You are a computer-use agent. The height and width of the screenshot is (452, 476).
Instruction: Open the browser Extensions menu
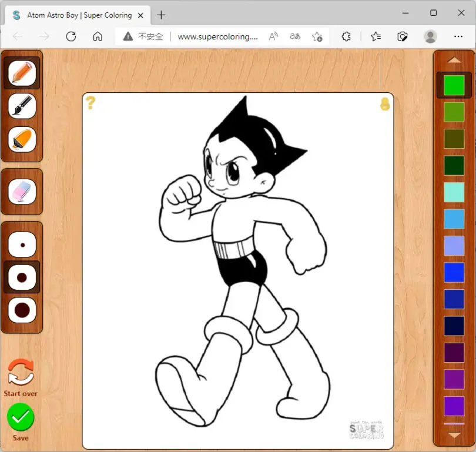click(346, 36)
